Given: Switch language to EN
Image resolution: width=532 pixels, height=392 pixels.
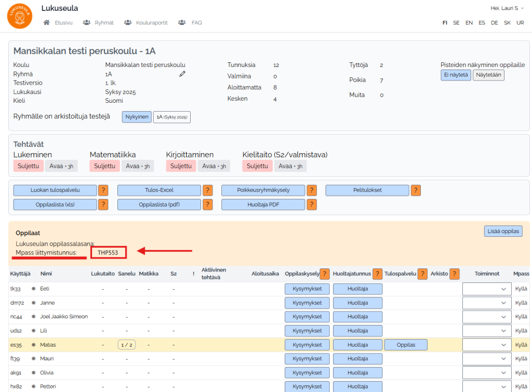Looking at the screenshot, I should 469,23.
